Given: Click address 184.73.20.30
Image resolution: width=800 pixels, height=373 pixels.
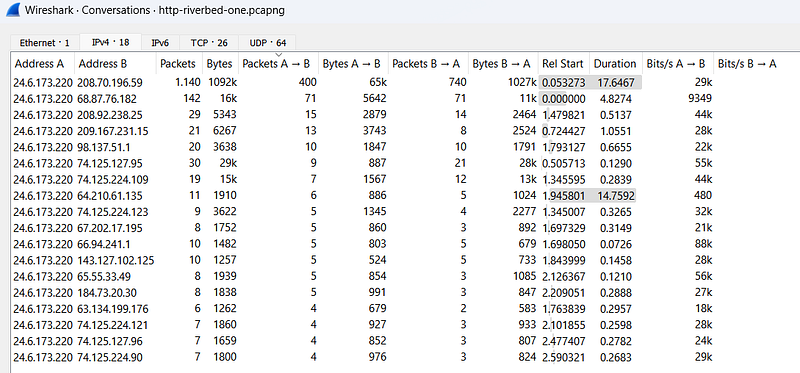Looking at the screenshot, I should click(107, 293).
